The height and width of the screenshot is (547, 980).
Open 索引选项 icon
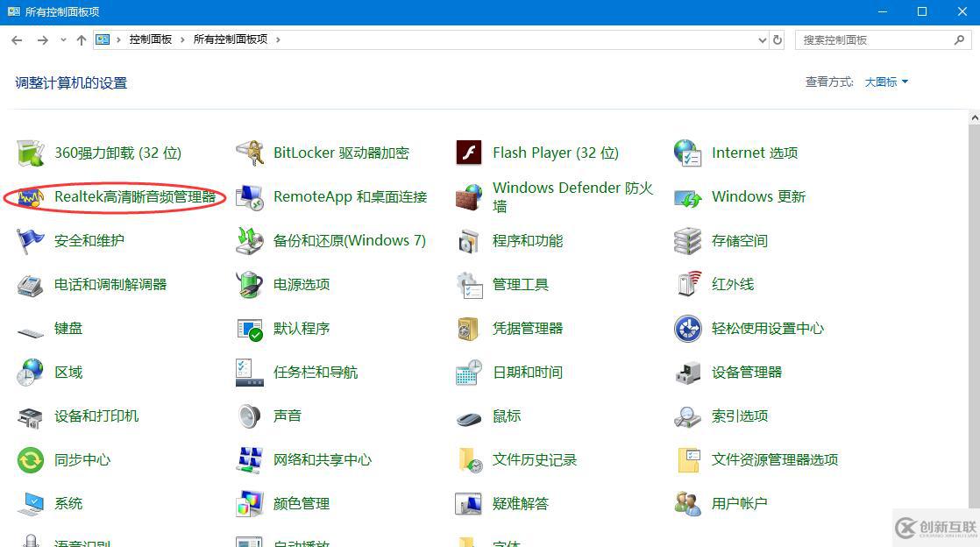tap(687, 417)
